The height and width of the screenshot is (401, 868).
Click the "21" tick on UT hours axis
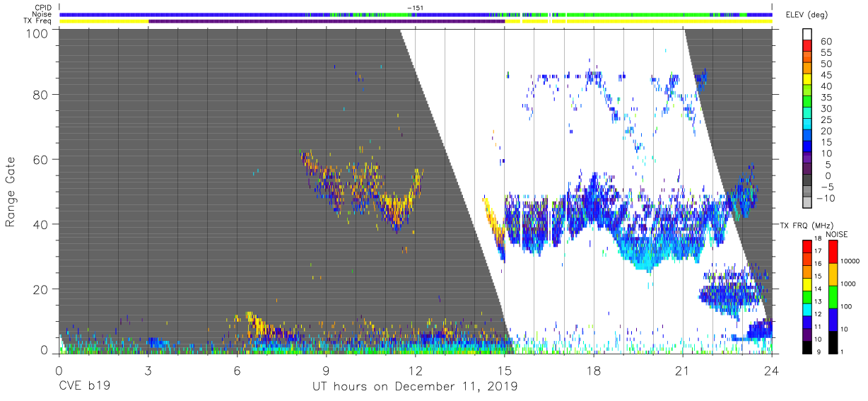pyautogui.click(x=683, y=371)
